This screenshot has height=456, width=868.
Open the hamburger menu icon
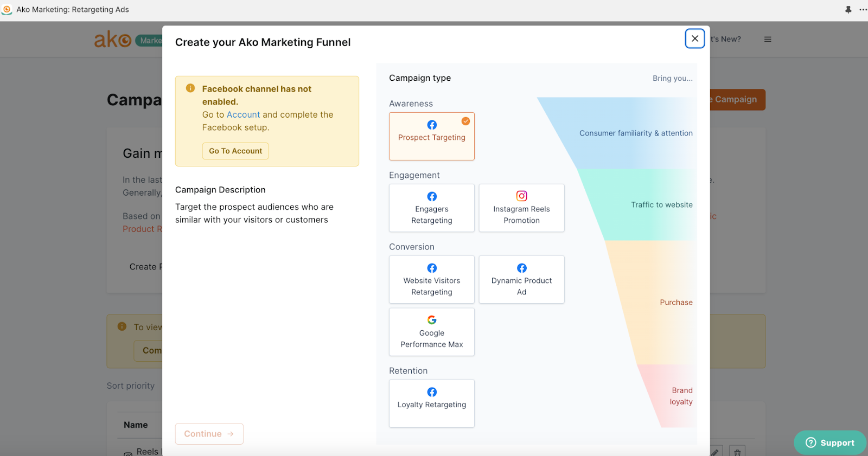(x=768, y=39)
